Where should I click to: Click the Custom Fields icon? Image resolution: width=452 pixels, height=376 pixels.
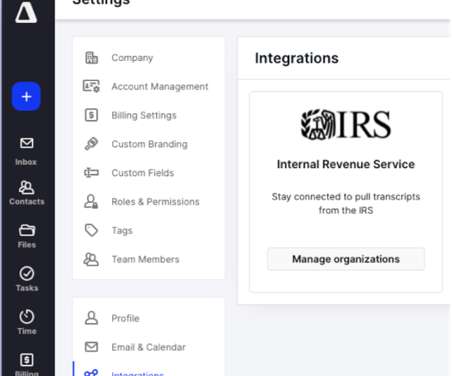tap(91, 173)
